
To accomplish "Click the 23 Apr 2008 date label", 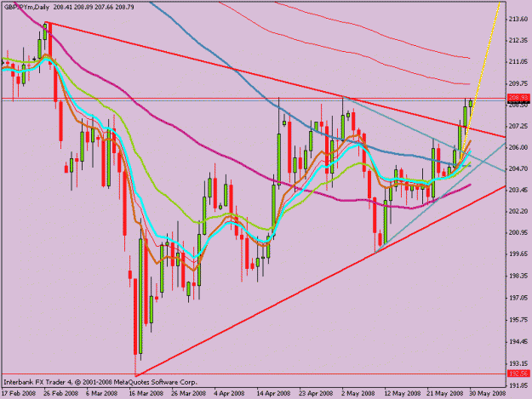I will click(x=316, y=393).
